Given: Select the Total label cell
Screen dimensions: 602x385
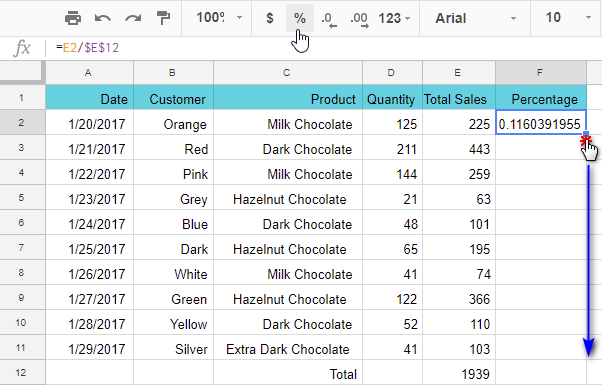Looking at the screenshot, I should pos(288,372).
